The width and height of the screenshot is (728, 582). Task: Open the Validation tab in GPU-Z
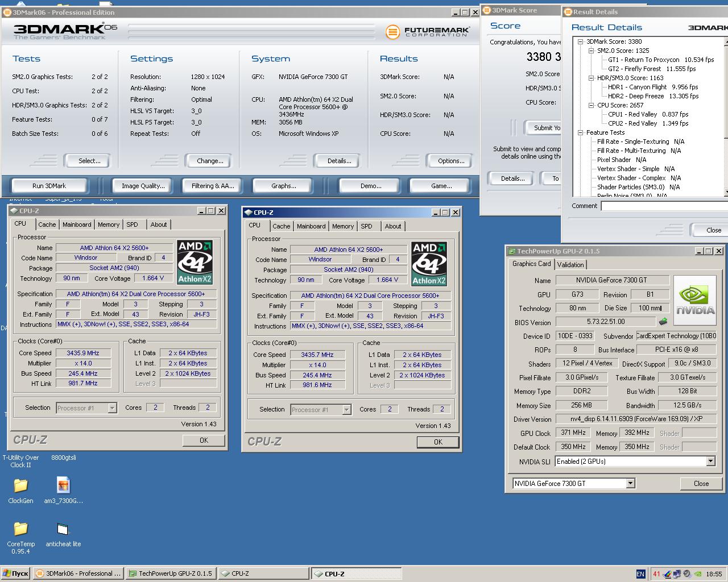pos(570,265)
